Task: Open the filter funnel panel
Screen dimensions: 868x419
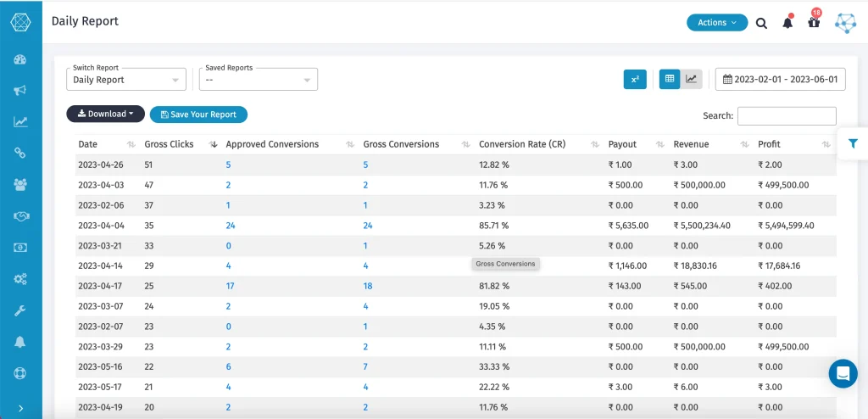Action: point(853,144)
